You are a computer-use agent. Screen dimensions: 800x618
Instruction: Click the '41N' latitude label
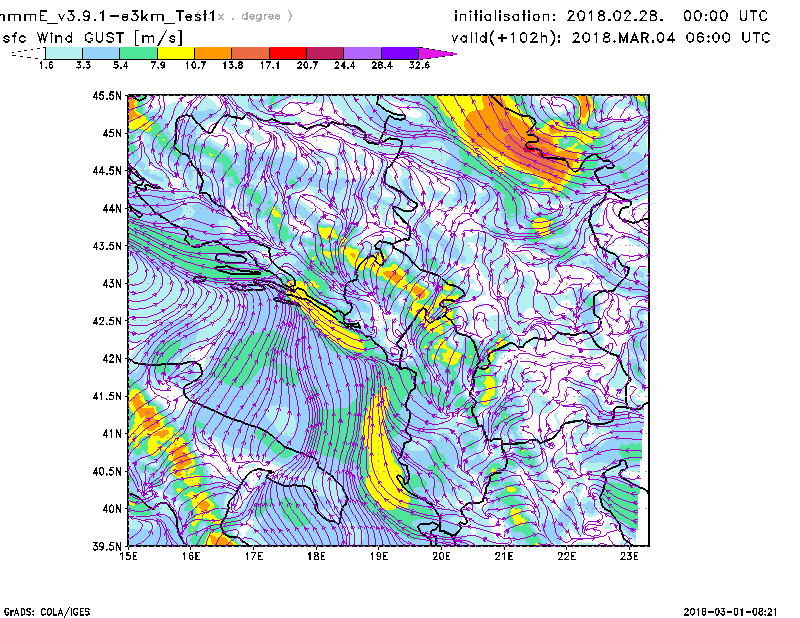pos(112,434)
